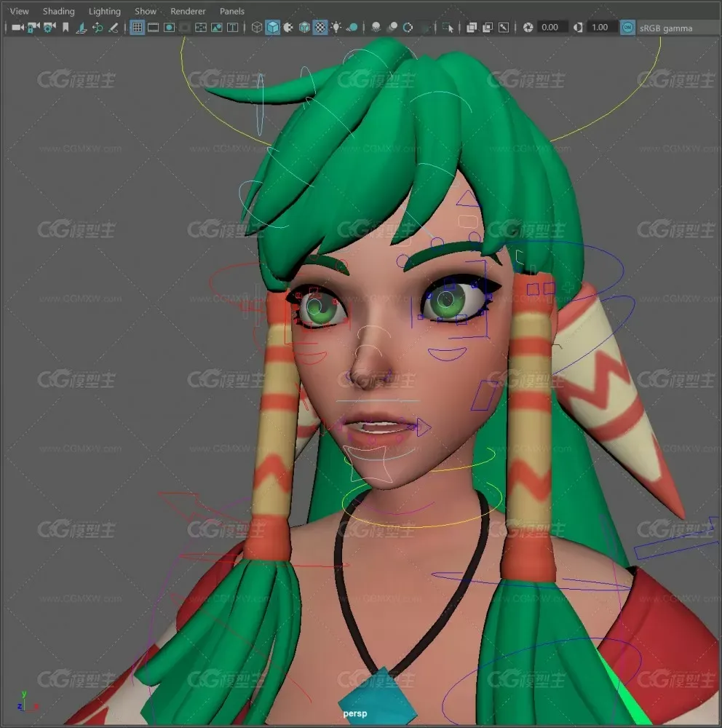Toggle the Resolution Gate icon
This screenshot has width=722, height=728.
pyautogui.click(x=169, y=28)
